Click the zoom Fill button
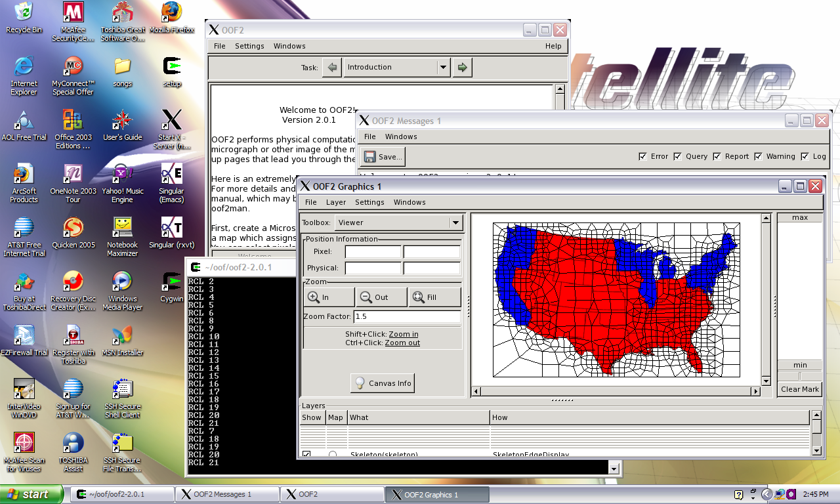Screen dimensions: 840x504 (x=434, y=297)
